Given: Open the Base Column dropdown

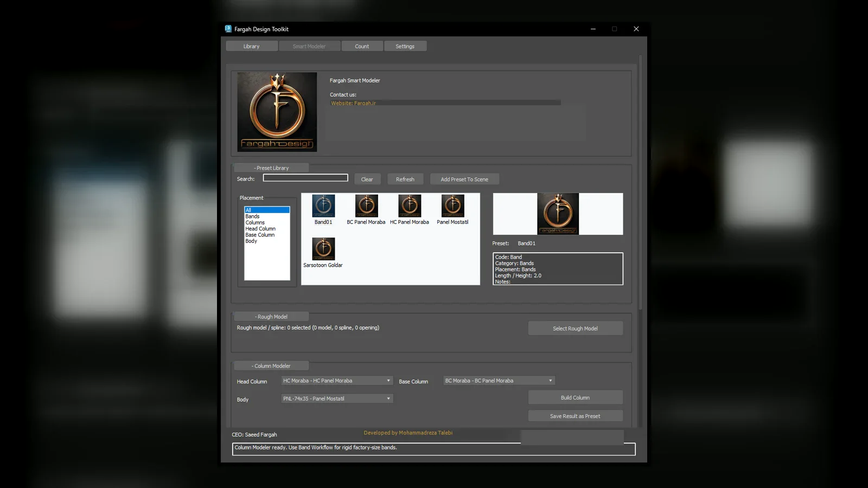Looking at the screenshot, I should (x=499, y=381).
